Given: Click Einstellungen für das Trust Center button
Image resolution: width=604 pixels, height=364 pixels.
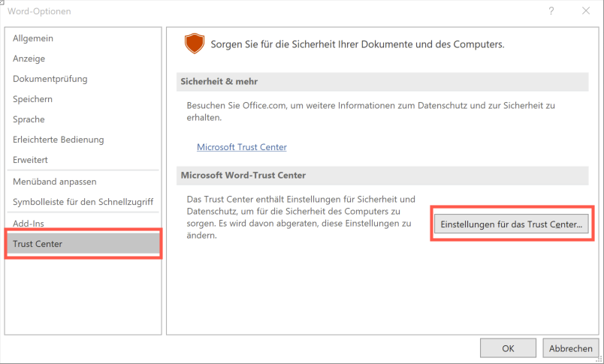Looking at the screenshot, I should (x=511, y=224).
